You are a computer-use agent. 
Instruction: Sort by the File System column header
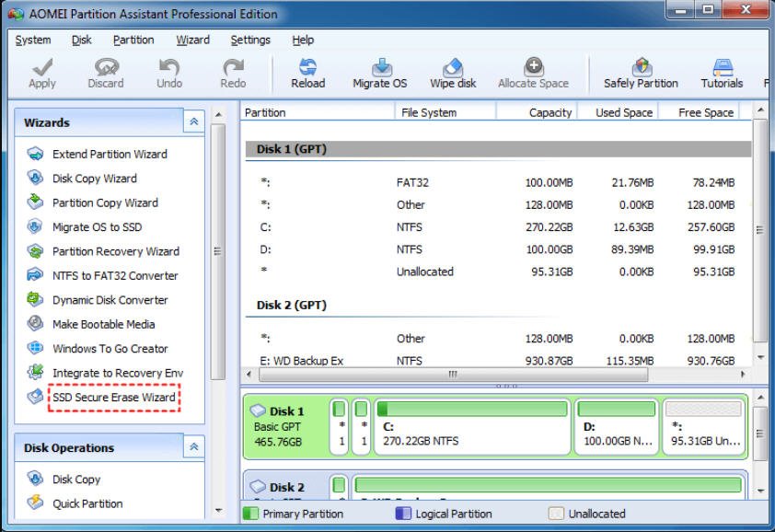pyautogui.click(x=445, y=112)
